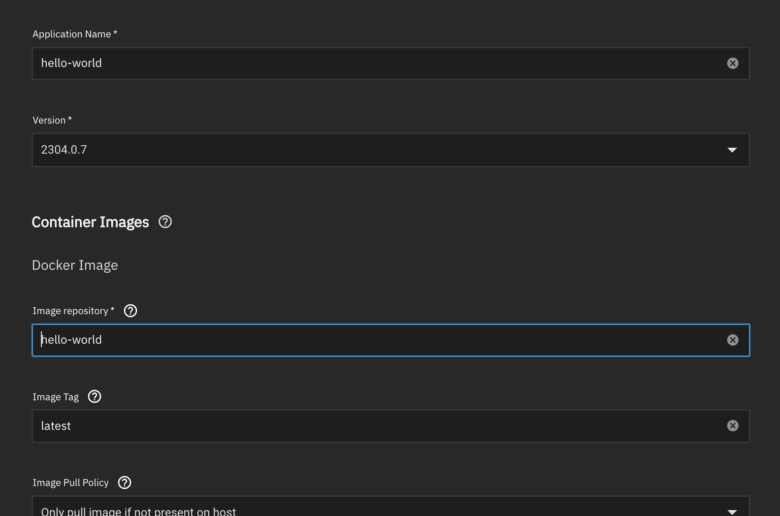Click the Container Images section heading

(90, 222)
